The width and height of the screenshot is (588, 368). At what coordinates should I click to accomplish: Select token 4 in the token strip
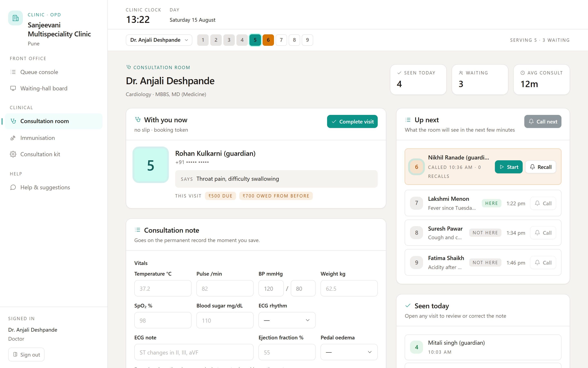[x=242, y=40]
